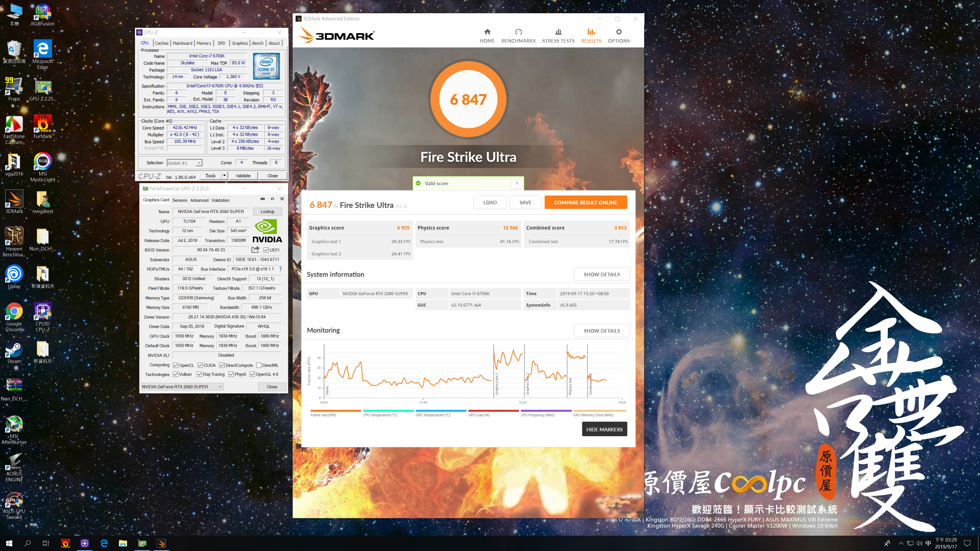Click the bus interface question mark
The image size is (980, 551).
280,269
